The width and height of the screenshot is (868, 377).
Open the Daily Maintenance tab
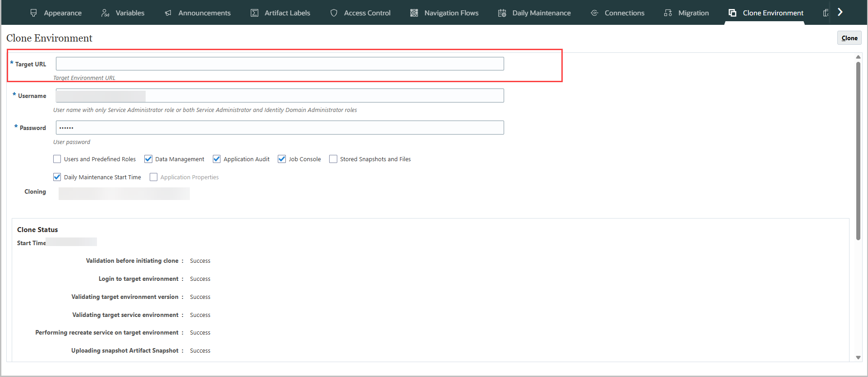534,13
